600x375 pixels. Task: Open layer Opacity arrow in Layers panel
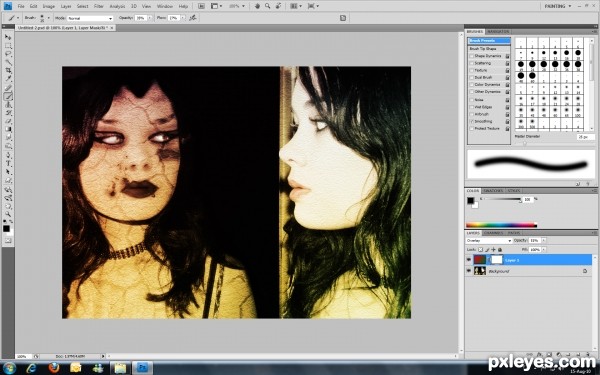[544, 240]
